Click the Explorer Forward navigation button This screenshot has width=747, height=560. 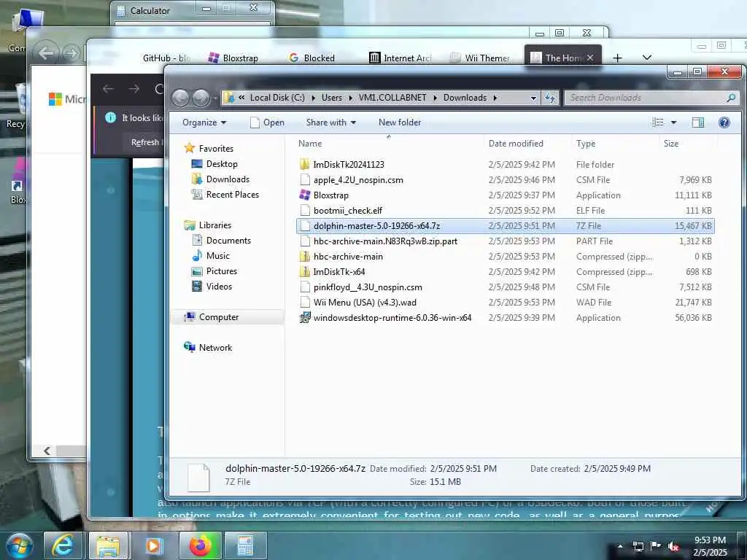(x=201, y=98)
